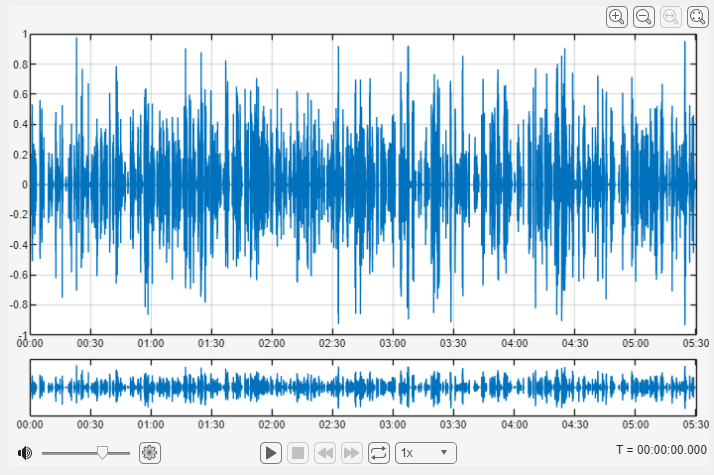Click the restore full view icon
Viewport: 714px width, 475px height.
coord(698,17)
